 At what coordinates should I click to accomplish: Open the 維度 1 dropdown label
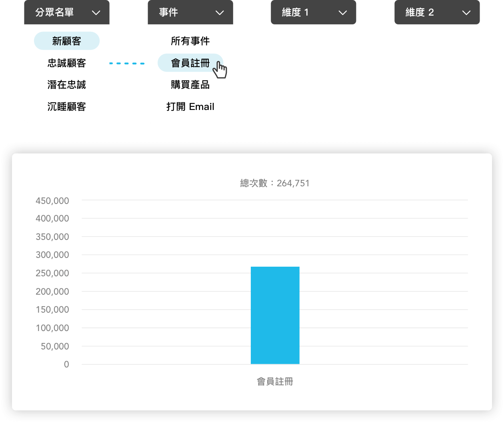295,13
